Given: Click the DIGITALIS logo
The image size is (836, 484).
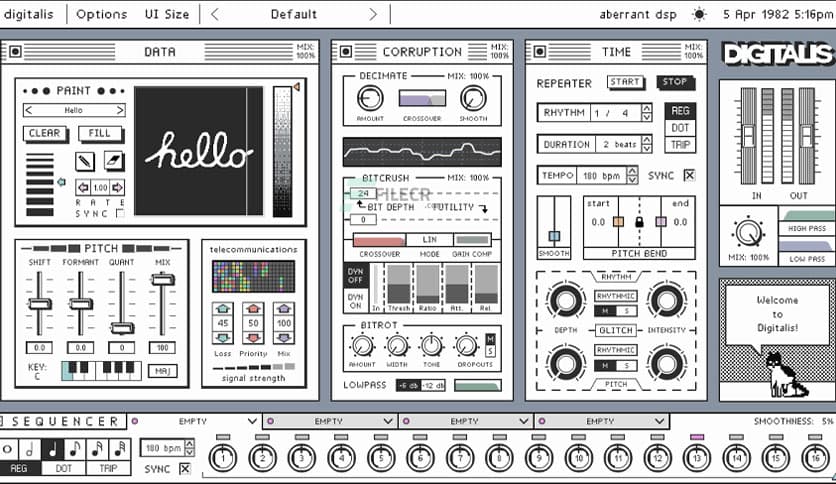Looking at the screenshot, I should (777, 54).
